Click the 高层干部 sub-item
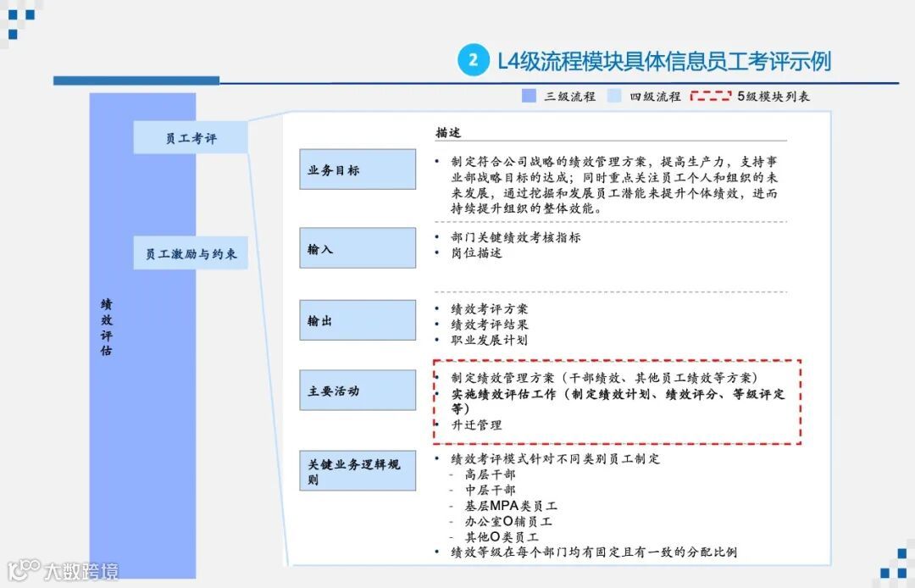The image size is (915, 588). (x=491, y=474)
